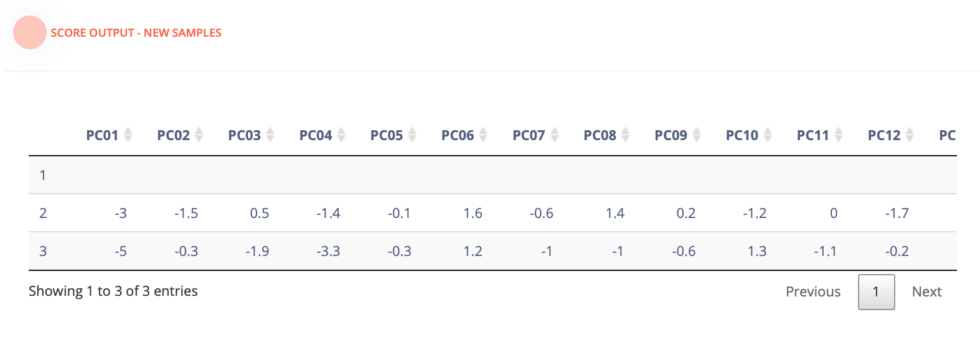The image size is (980, 360).
Task: Select page 1 in pagination
Action: (x=876, y=291)
